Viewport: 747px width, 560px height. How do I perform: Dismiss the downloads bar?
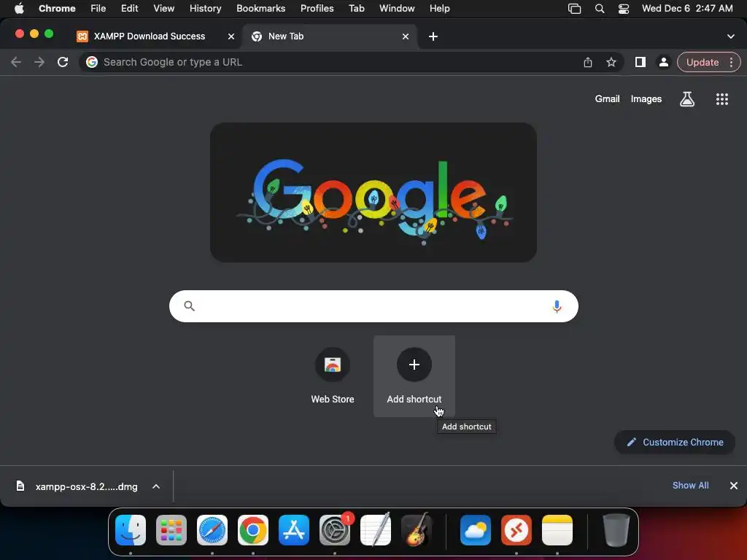tap(734, 485)
